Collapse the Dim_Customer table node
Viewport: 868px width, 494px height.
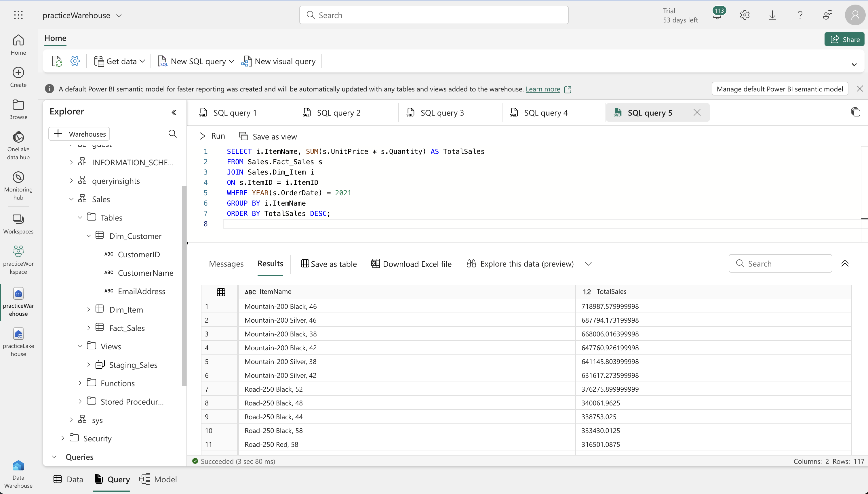[89, 236]
